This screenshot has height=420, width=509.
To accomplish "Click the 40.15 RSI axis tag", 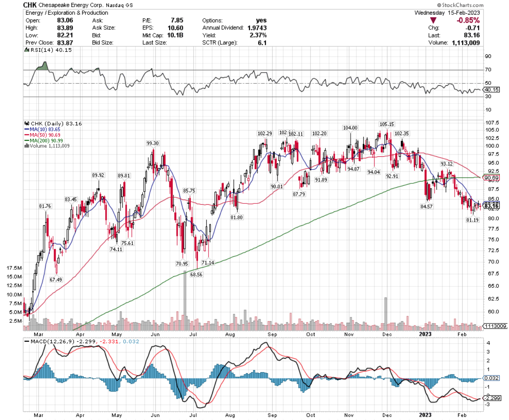I will point(492,90).
